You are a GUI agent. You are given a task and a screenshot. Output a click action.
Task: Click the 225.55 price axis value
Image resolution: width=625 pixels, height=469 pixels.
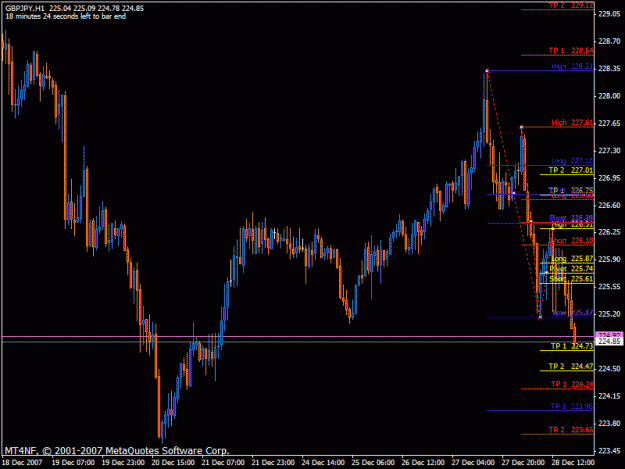coord(609,287)
